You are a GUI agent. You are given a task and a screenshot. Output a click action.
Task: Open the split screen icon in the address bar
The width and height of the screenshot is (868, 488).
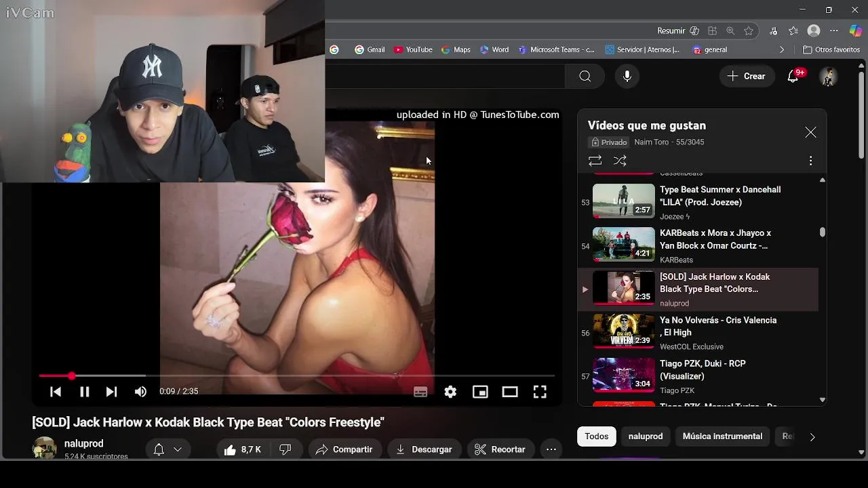click(713, 30)
